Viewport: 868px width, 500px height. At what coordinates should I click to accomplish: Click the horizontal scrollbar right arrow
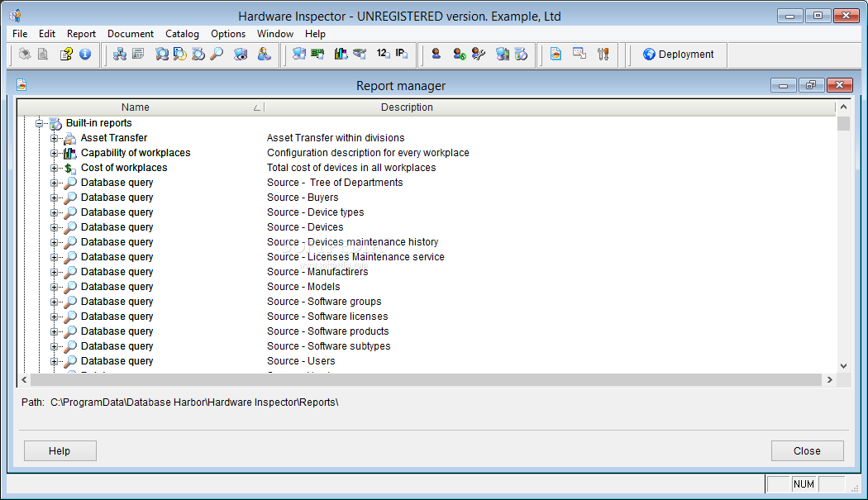829,380
